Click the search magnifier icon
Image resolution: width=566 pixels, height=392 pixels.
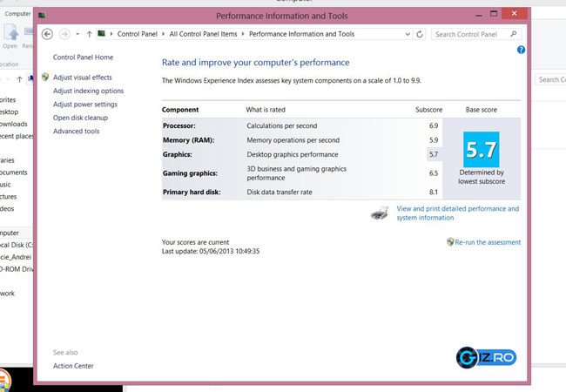[513, 34]
